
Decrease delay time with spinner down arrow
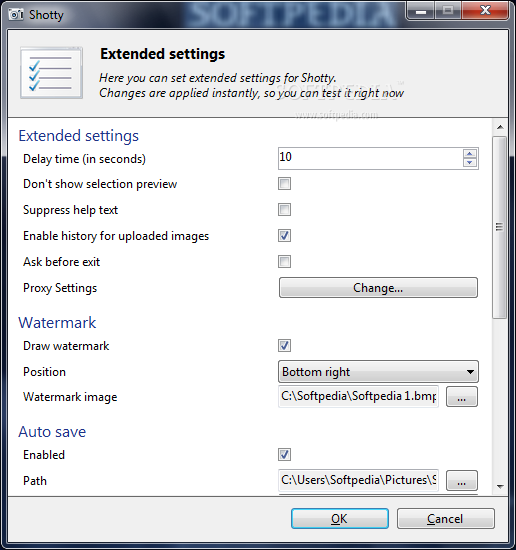click(469, 162)
